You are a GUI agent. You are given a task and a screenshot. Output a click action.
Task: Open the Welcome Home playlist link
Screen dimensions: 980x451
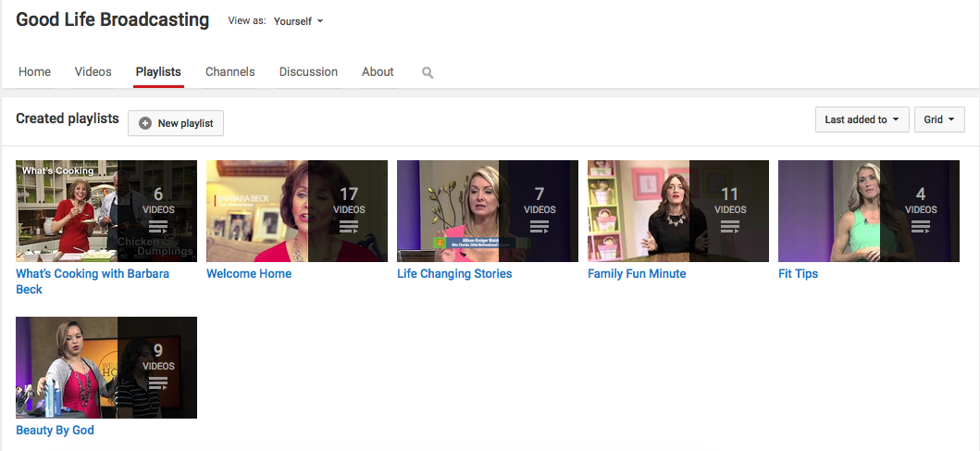(249, 273)
